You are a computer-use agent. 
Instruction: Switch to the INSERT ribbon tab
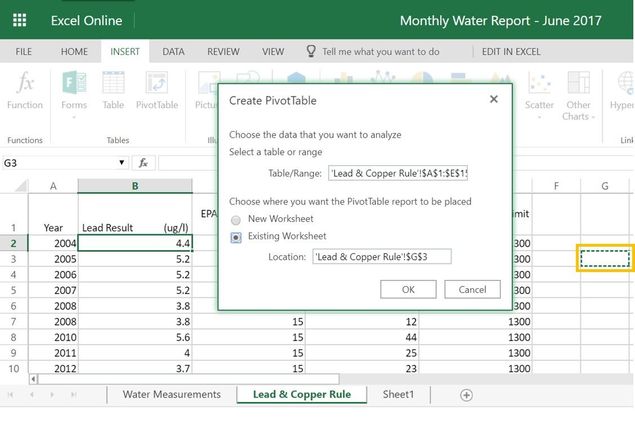point(125,52)
